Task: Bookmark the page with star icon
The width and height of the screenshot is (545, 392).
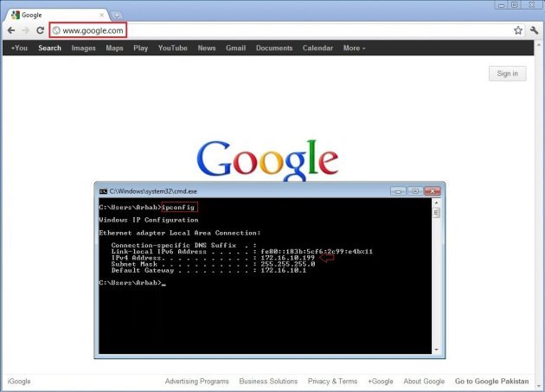Action: point(518,30)
